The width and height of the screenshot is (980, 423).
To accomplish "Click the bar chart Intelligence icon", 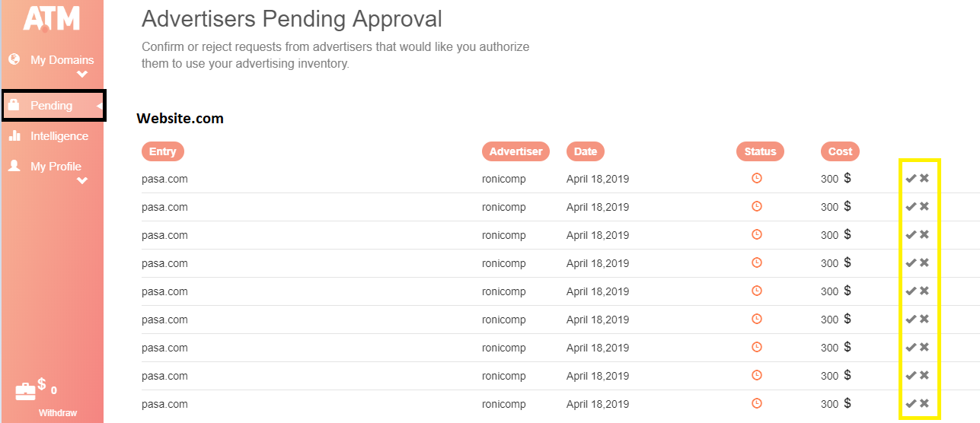I will 14,135.
